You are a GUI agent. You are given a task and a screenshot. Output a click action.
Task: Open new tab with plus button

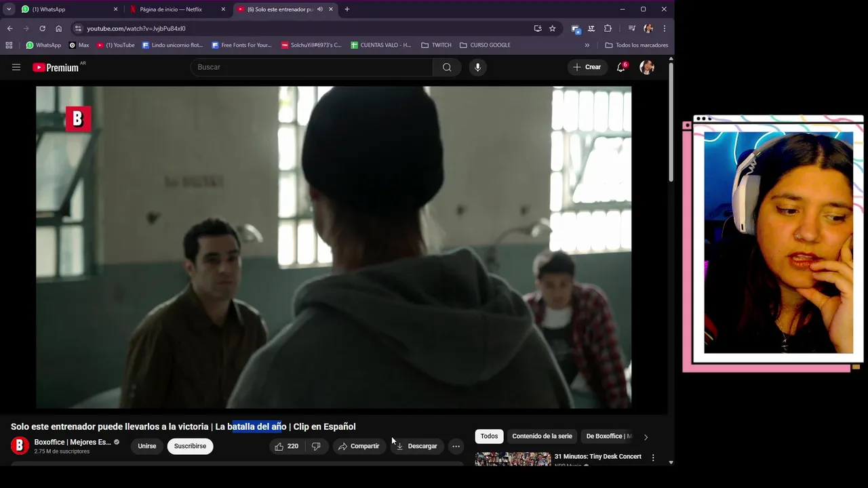(x=347, y=9)
